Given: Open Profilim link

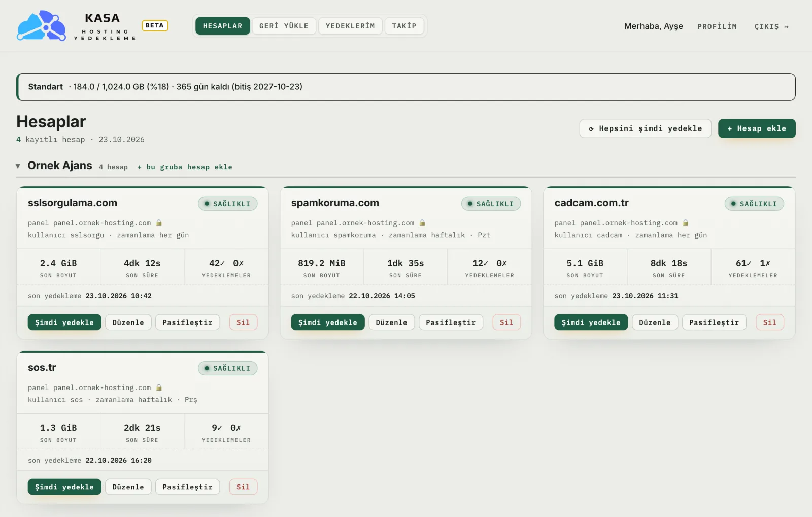Looking at the screenshot, I should pos(717,26).
